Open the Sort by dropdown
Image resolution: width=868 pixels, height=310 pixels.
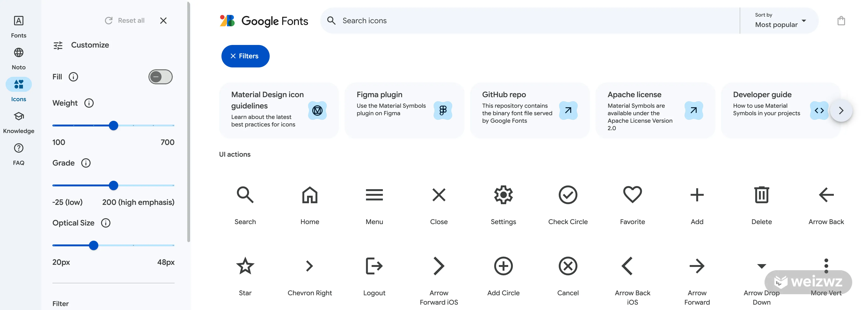pyautogui.click(x=780, y=21)
